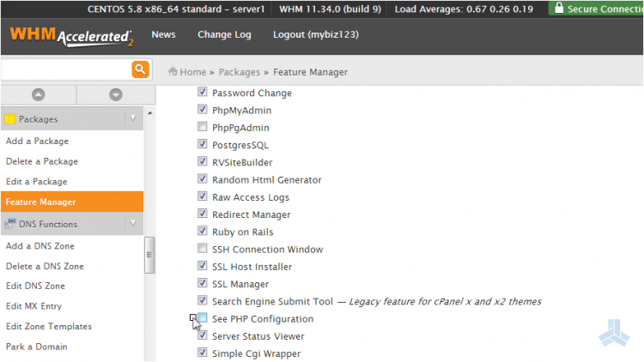The image size is (644, 362).
Task: Enable the PhpPgAdmin checkbox
Action: tap(203, 128)
